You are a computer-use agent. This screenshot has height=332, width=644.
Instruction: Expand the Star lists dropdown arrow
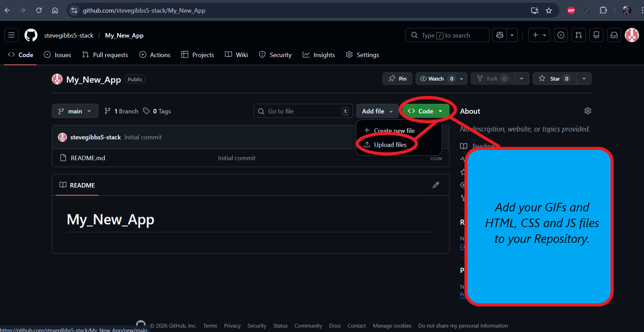[x=584, y=79]
